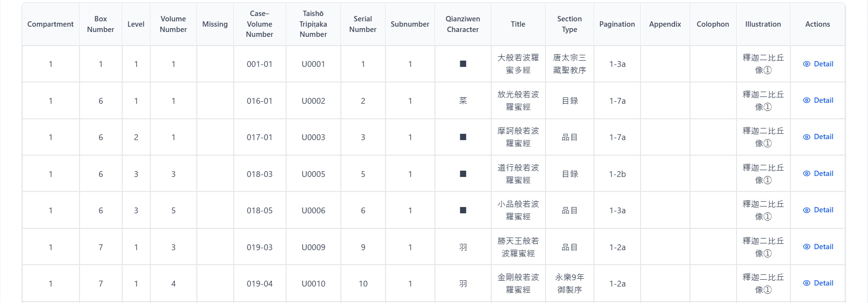Click the eye icon in U0005 row
This screenshot has width=868, height=303.
(x=806, y=174)
